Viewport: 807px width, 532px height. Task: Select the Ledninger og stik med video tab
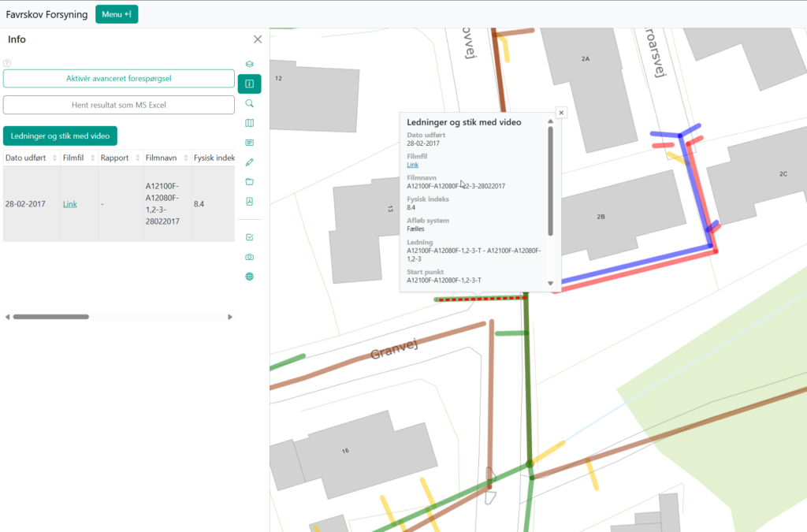[60, 136]
